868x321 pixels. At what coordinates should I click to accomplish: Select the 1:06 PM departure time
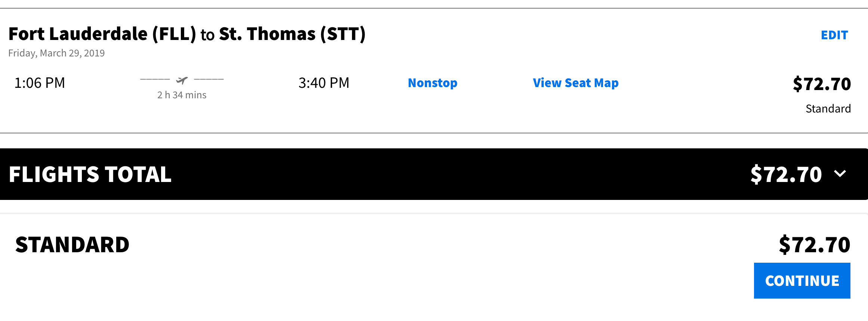(40, 83)
